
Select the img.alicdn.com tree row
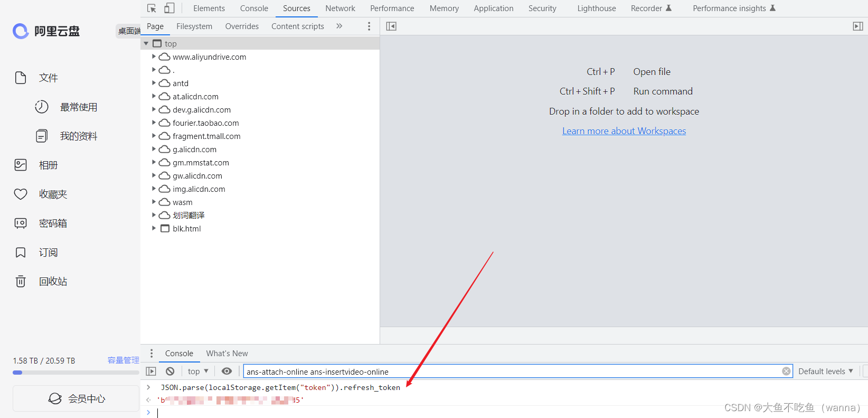[260, 189]
